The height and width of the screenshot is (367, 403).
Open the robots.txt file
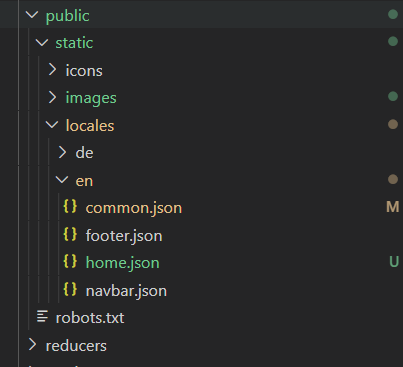90,318
